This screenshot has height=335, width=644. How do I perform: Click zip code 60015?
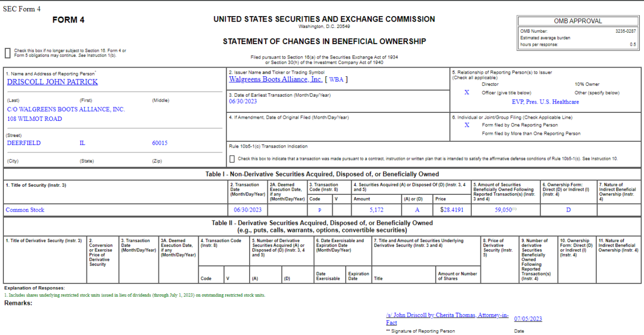click(x=160, y=143)
